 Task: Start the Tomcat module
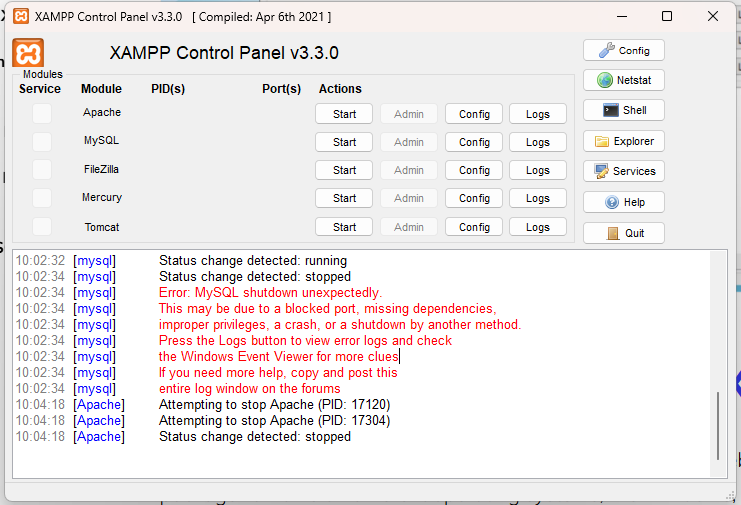click(x=344, y=227)
